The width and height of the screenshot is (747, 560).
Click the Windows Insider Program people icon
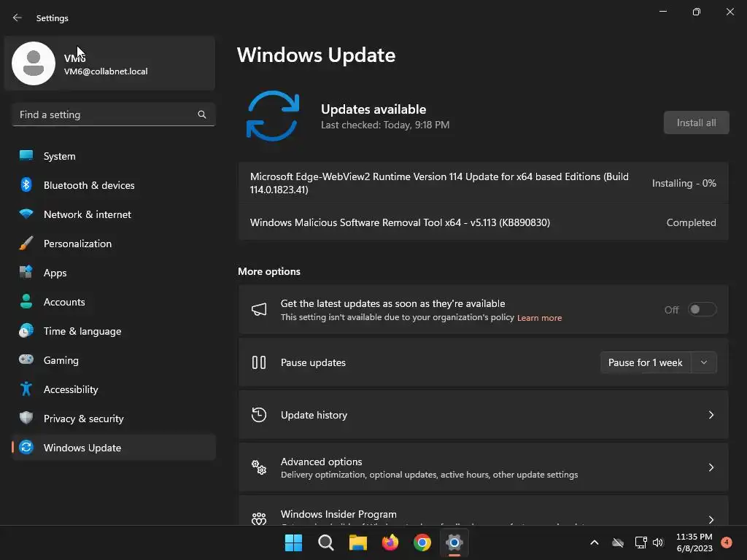pyautogui.click(x=259, y=518)
